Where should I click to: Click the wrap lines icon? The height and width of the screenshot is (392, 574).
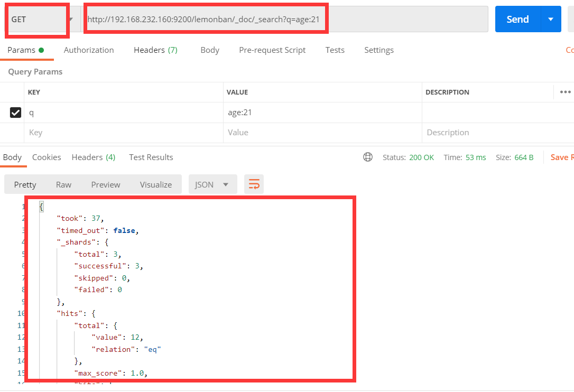(x=254, y=184)
